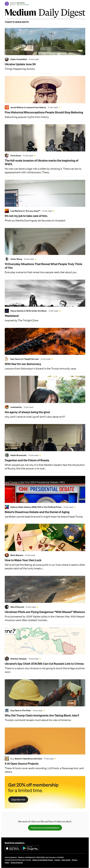Click Control your recommendations button
The image size is (90, 868).
click(45, 828)
